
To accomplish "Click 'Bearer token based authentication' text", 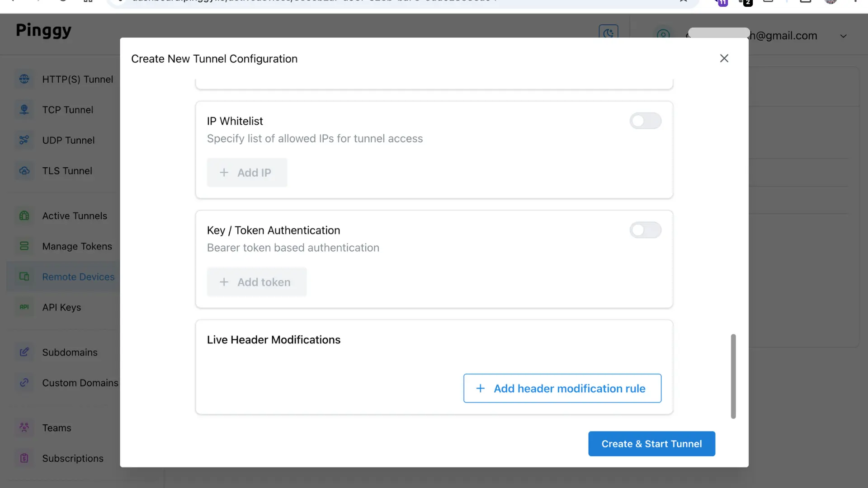I will click(293, 248).
